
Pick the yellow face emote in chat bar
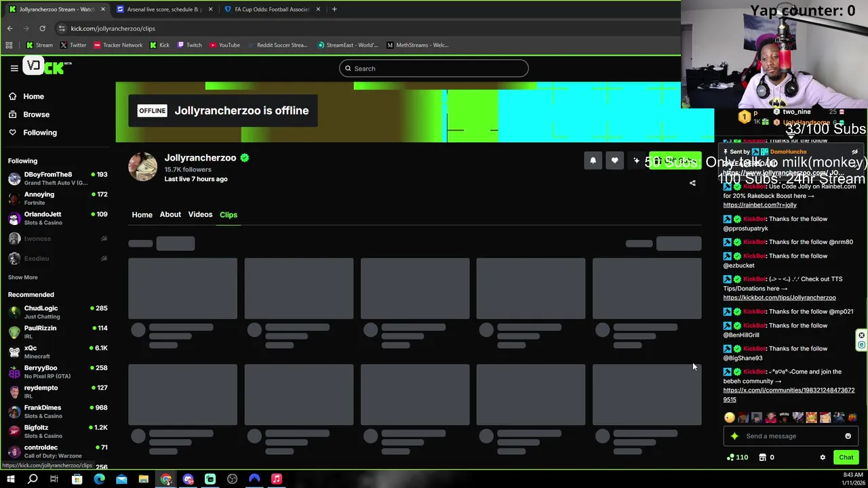click(x=729, y=418)
